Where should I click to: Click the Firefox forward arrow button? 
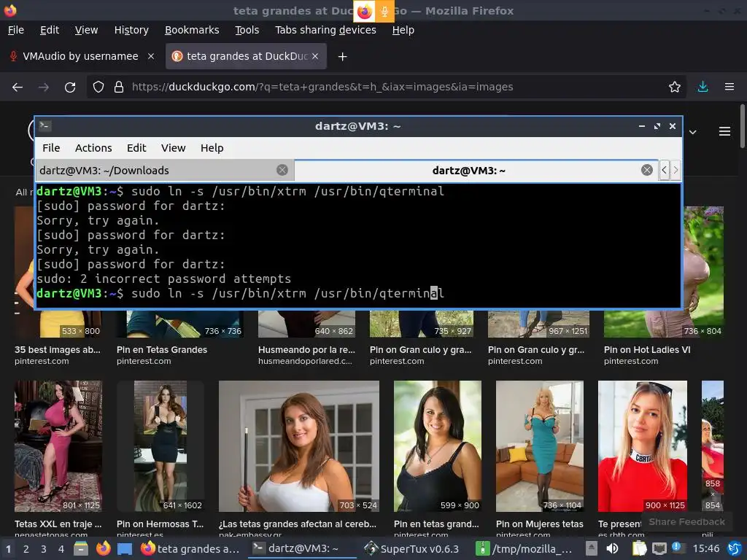(43, 87)
